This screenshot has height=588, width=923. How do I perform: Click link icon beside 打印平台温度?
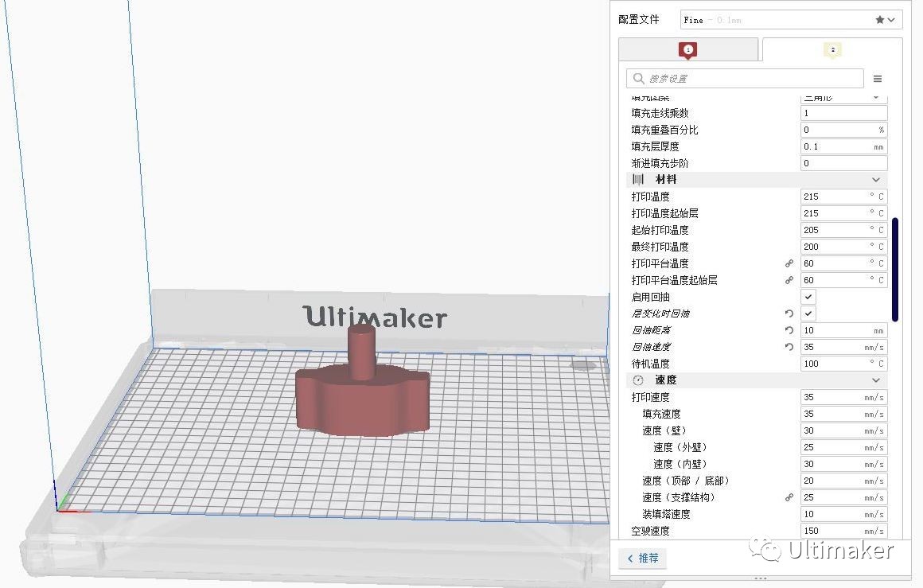click(x=789, y=263)
